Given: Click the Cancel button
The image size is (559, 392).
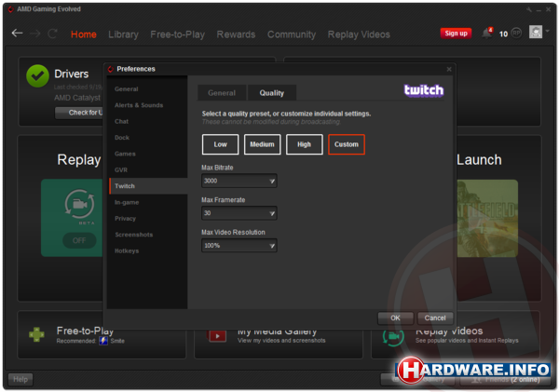Looking at the screenshot, I should point(435,318).
